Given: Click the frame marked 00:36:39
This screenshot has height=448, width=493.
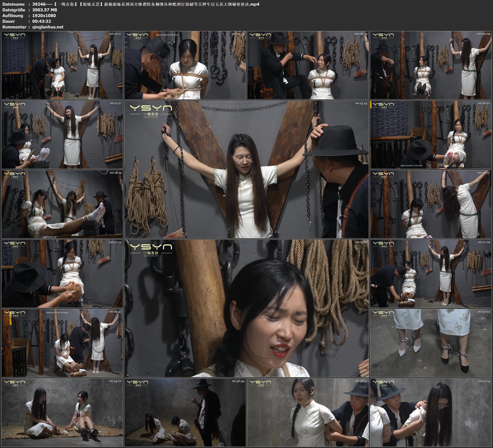Looking at the screenshot, I should point(185,412).
